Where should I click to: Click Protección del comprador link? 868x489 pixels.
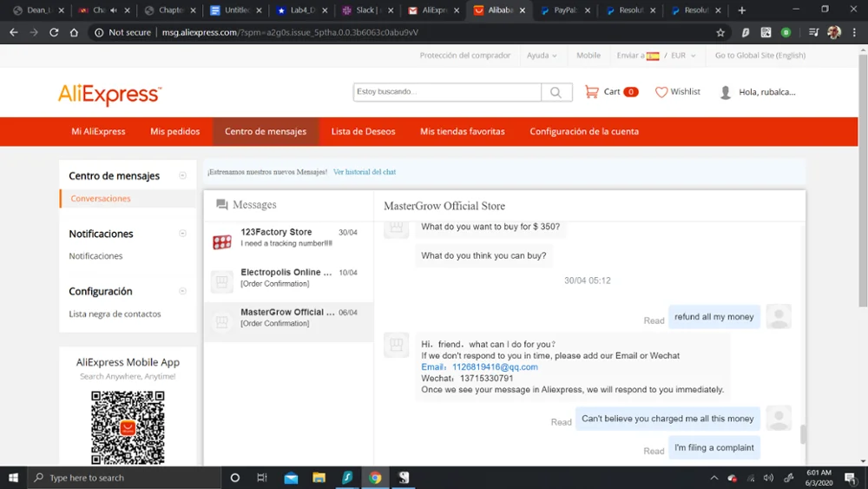[465, 56]
